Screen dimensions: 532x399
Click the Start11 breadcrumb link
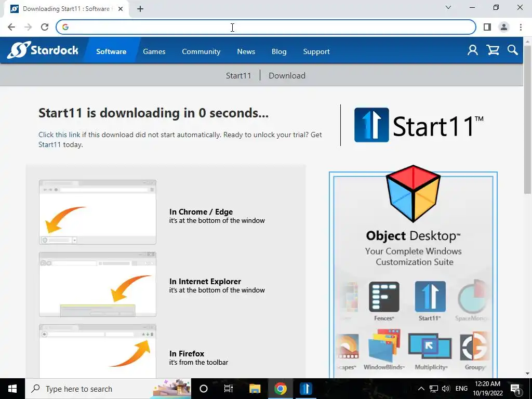[x=238, y=75]
